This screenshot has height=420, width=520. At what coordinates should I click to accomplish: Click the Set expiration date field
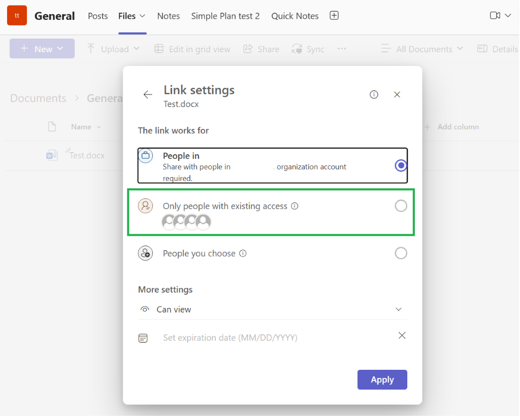pyautogui.click(x=230, y=338)
